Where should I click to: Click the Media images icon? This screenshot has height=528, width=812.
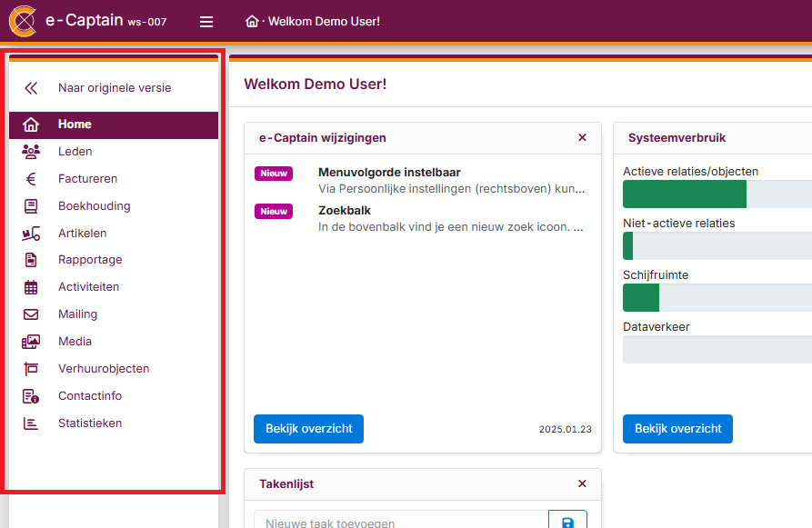pyautogui.click(x=31, y=342)
